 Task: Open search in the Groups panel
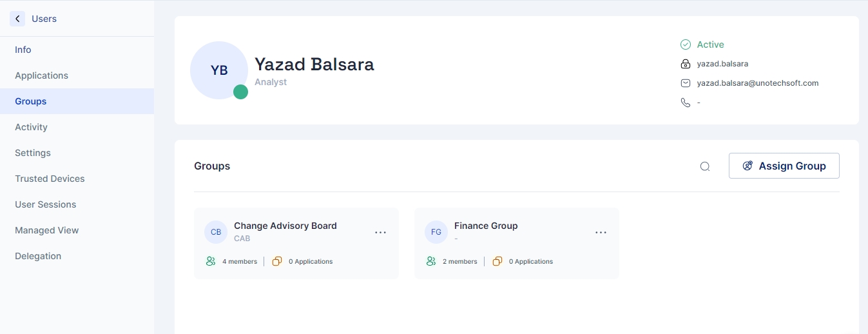point(705,166)
